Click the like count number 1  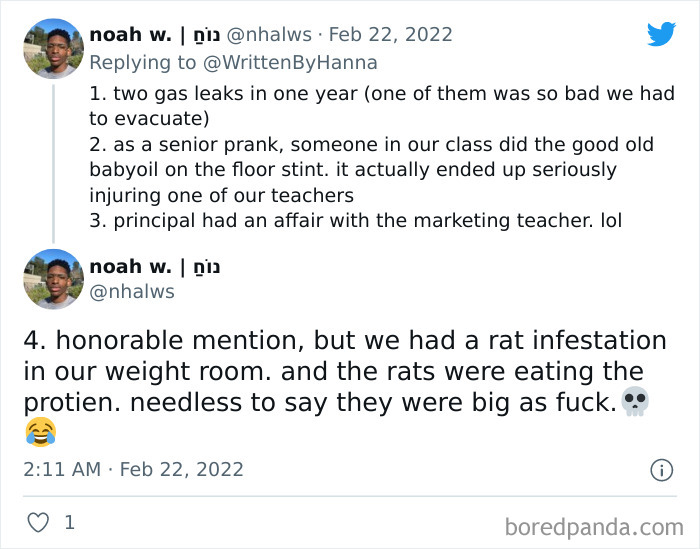(69, 522)
